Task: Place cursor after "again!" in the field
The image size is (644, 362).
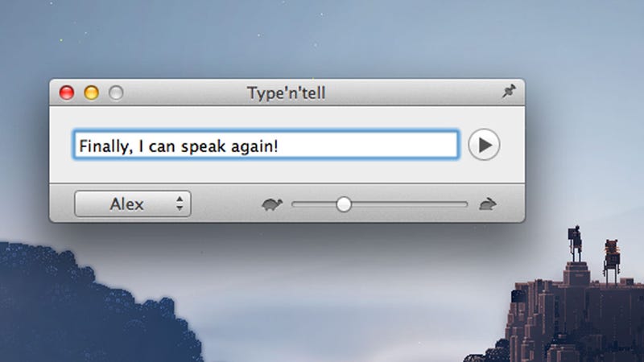Action: tap(279, 146)
